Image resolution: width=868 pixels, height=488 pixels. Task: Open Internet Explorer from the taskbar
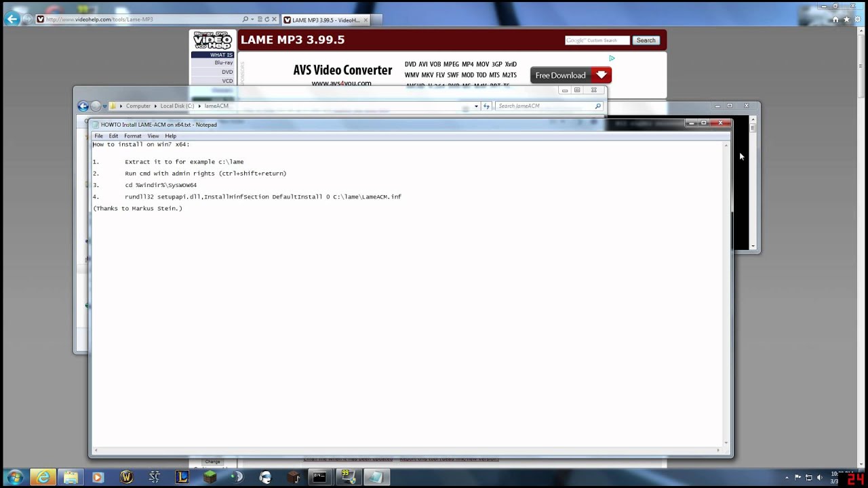43,477
